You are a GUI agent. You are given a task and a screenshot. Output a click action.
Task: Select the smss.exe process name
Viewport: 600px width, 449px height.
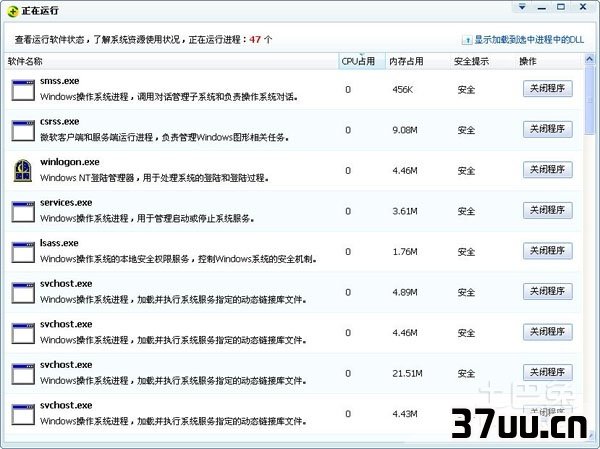[x=60, y=81]
